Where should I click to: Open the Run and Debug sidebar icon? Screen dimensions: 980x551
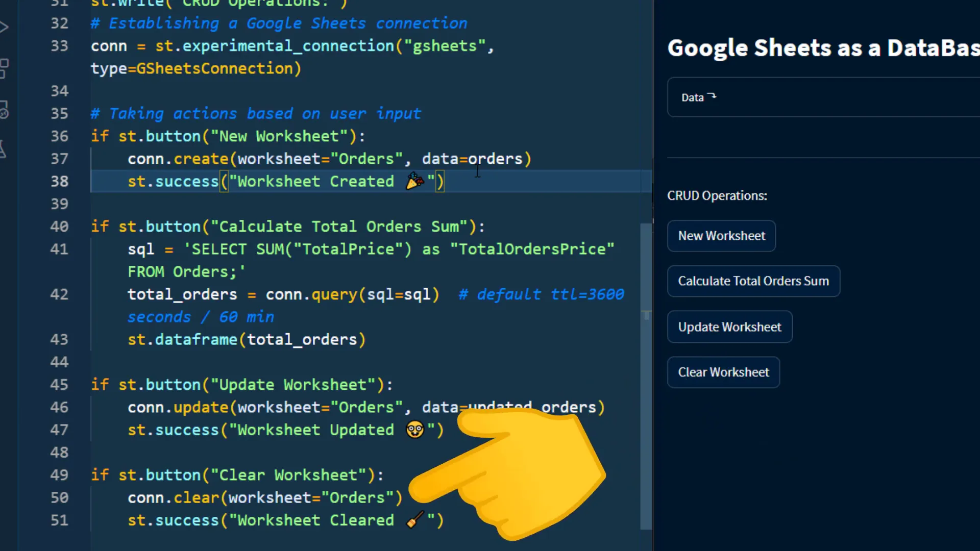coord(4,27)
